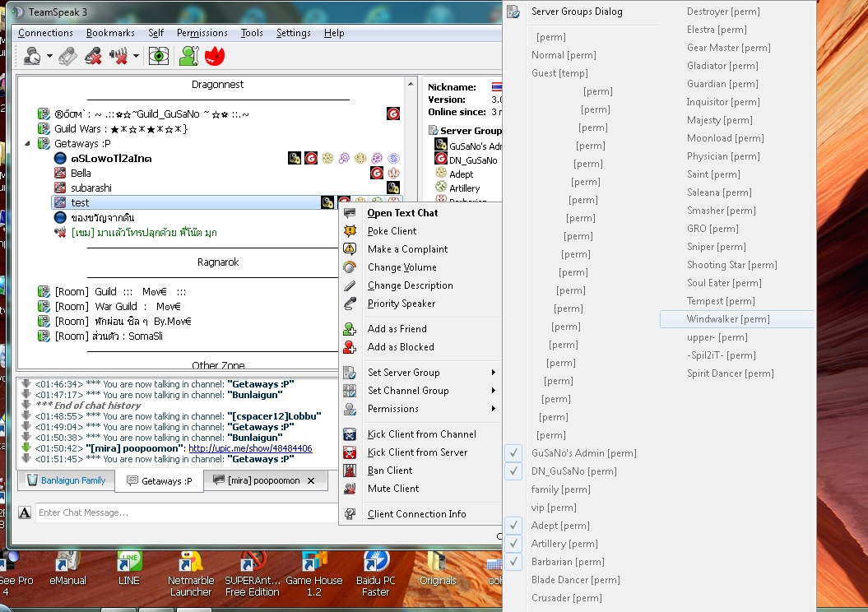This screenshot has width=868, height=612.
Task: Open the Game House 1.2 shortcut
Action: [313, 574]
